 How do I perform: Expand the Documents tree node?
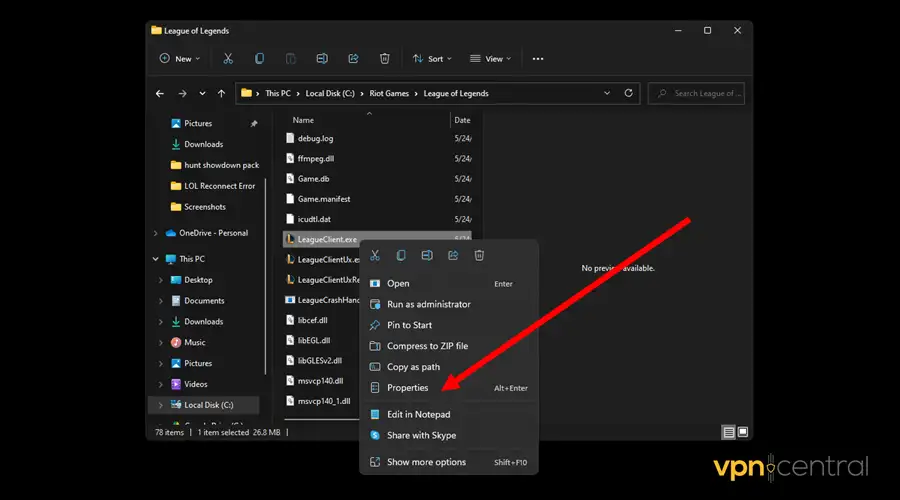161,301
